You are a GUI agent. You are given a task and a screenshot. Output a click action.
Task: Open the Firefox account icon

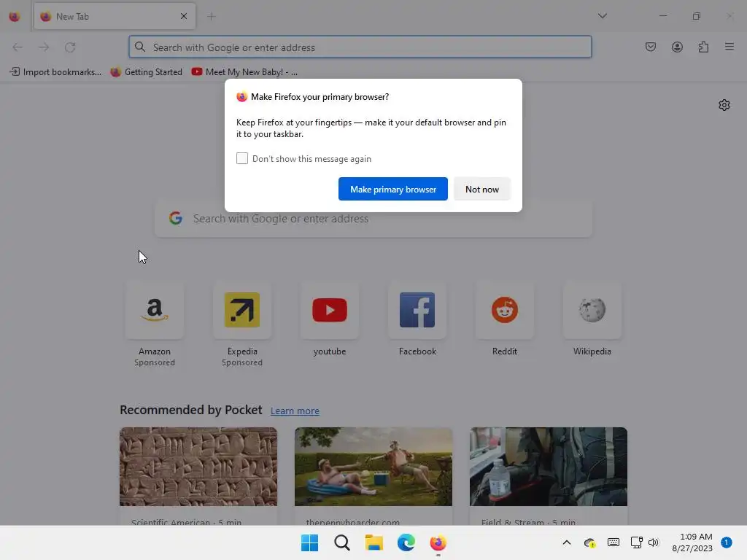(x=677, y=47)
